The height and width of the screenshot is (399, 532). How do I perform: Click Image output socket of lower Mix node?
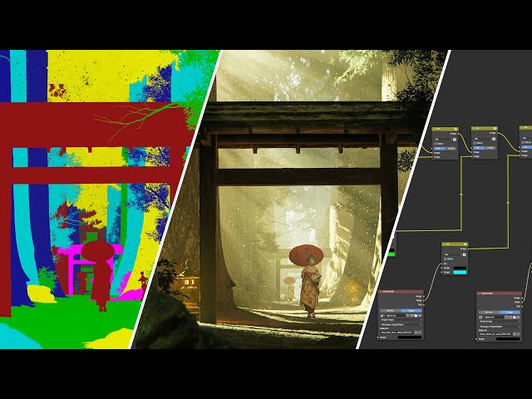pyautogui.click(x=468, y=249)
